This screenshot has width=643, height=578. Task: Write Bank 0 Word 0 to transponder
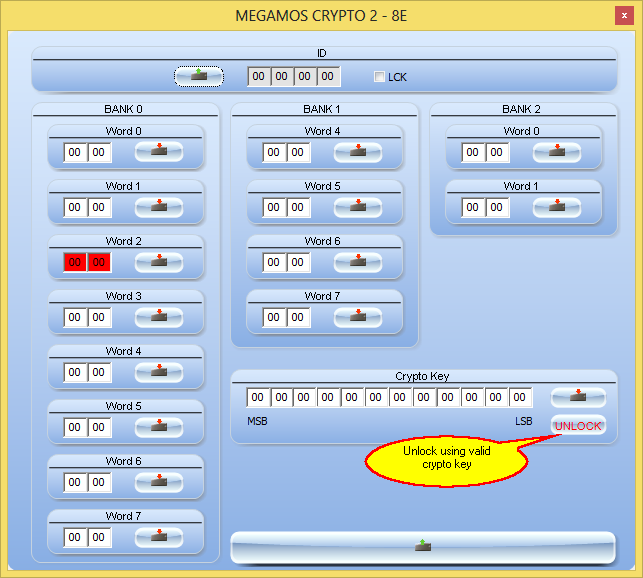click(159, 152)
